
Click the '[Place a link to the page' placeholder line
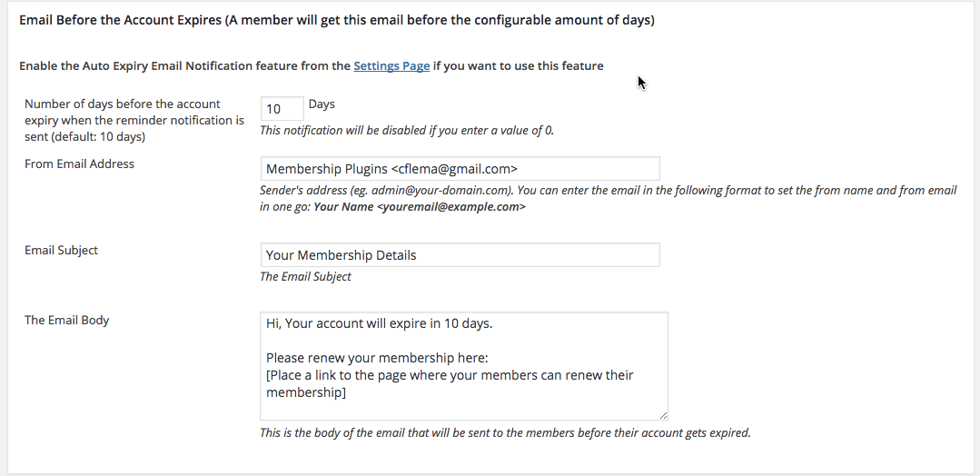click(450, 375)
